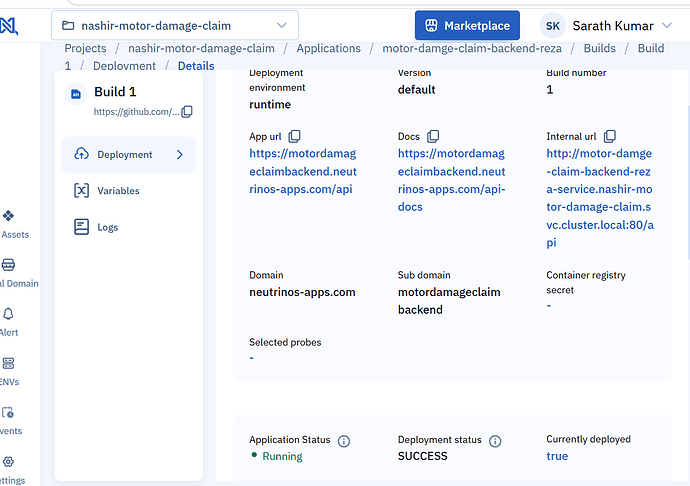Click the Logs document icon
690x486 pixels.
(81, 227)
